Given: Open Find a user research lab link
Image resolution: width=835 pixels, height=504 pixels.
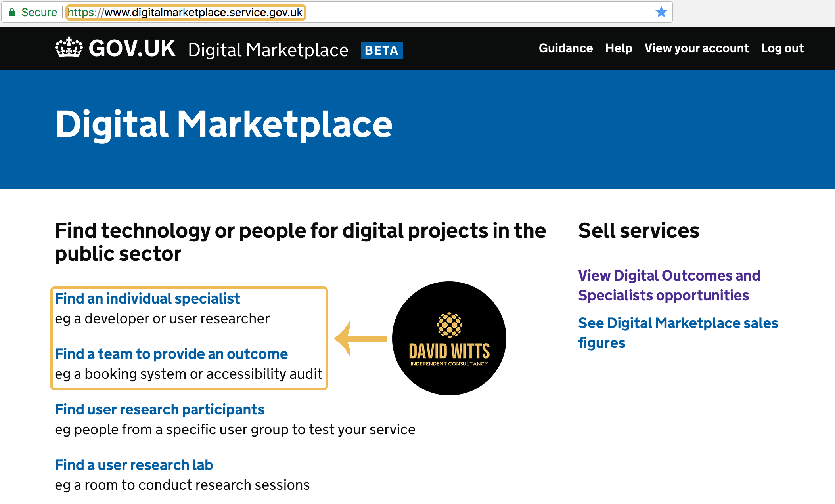Looking at the screenshot, I should 134,465.
